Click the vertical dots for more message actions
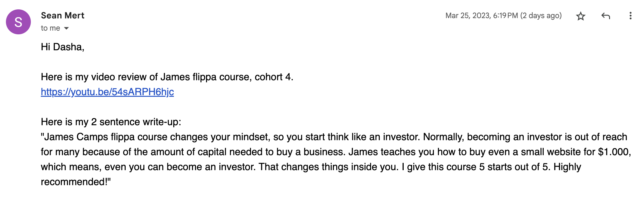 631,16
